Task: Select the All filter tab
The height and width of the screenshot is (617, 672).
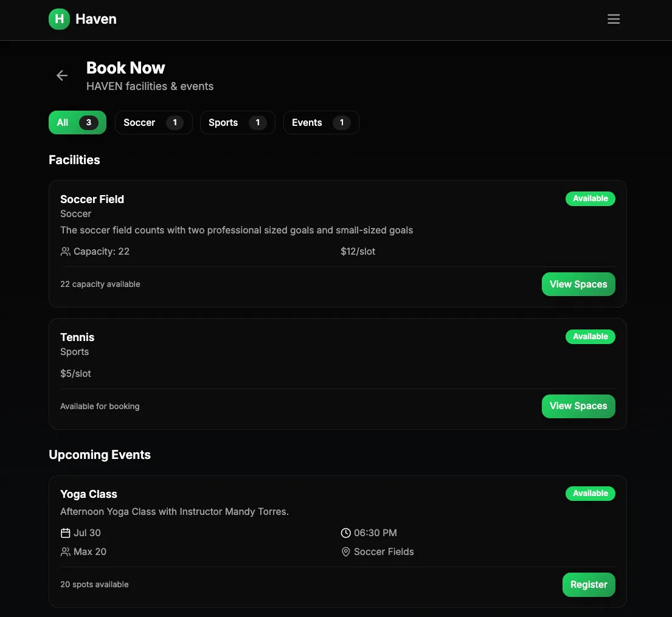Action: pyautogui.click(x=78, y=123)
